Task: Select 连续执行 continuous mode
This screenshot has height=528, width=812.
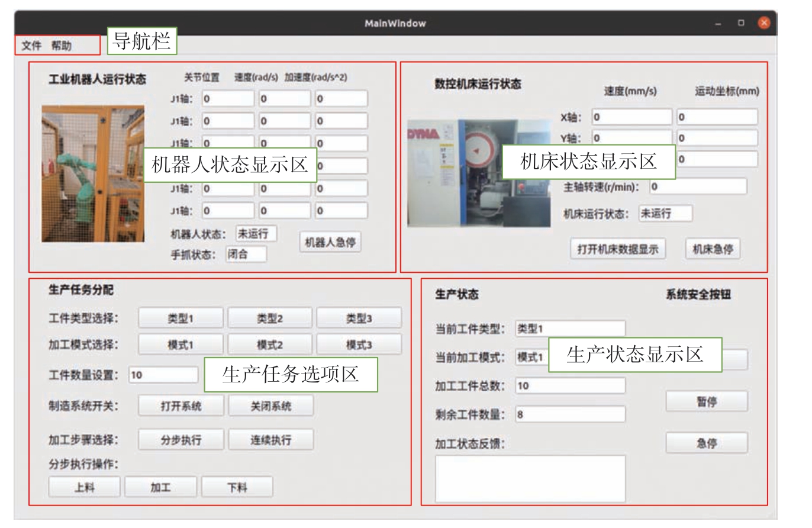Action: click(271, 440)
